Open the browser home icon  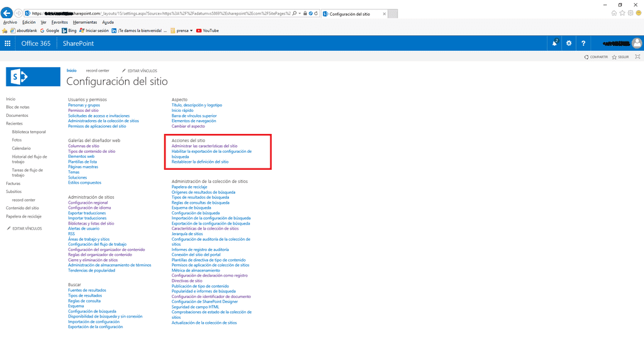coord(614,13)
